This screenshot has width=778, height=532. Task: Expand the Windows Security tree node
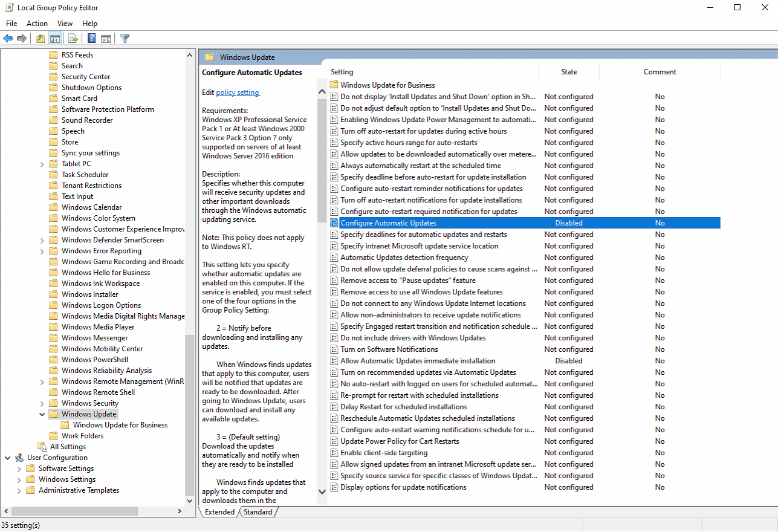click(42, 403)
